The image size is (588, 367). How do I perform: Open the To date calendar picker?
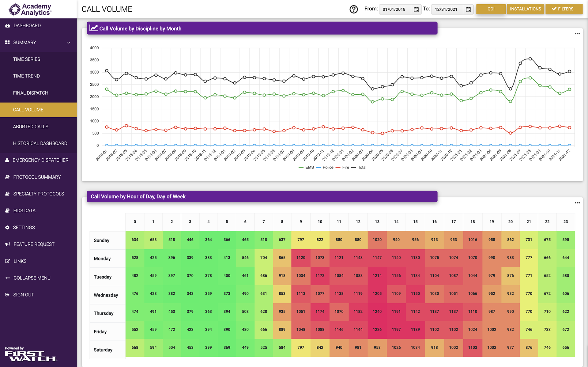click(468, 9)
